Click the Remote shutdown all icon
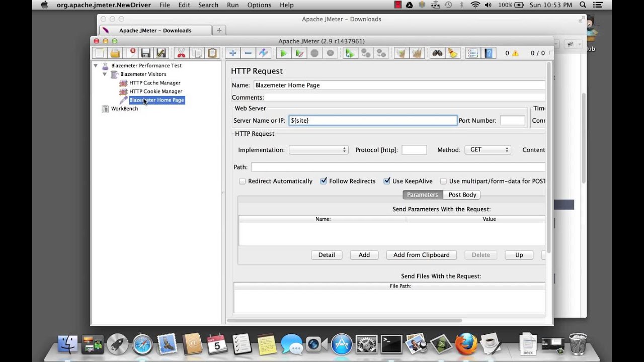 coord(381,53)
